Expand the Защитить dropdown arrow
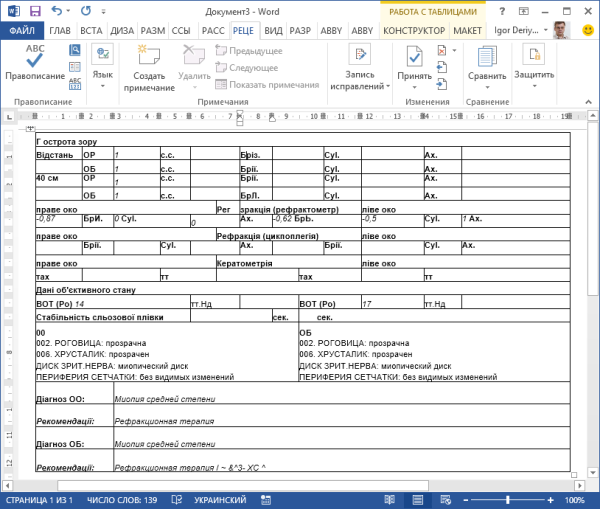600x509 pixels. click(534, 86)
